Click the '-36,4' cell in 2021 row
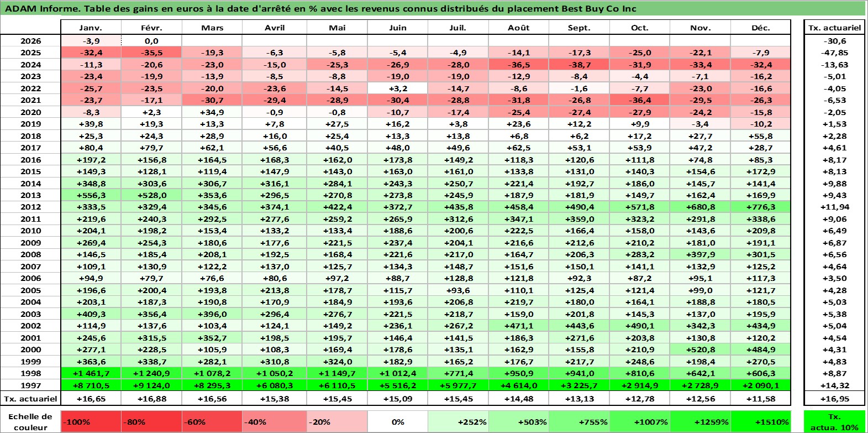The width and height of the screenshot is (868, 433). pyautogui.click(x=639, y=100)
